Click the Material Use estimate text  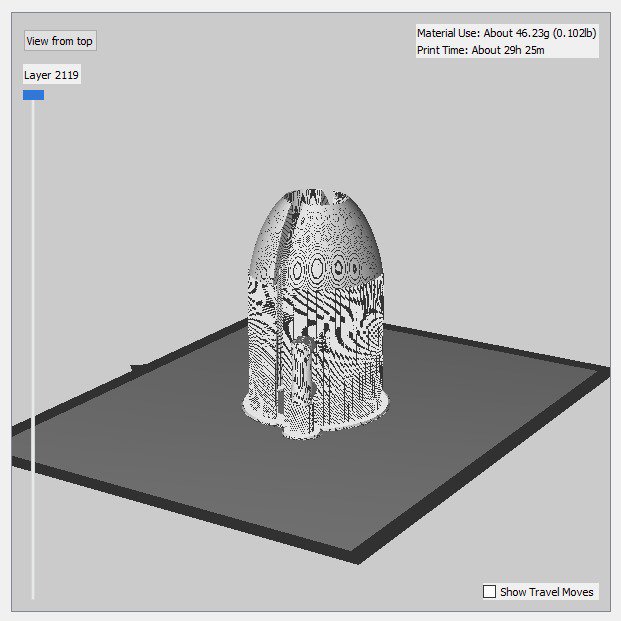506,33
